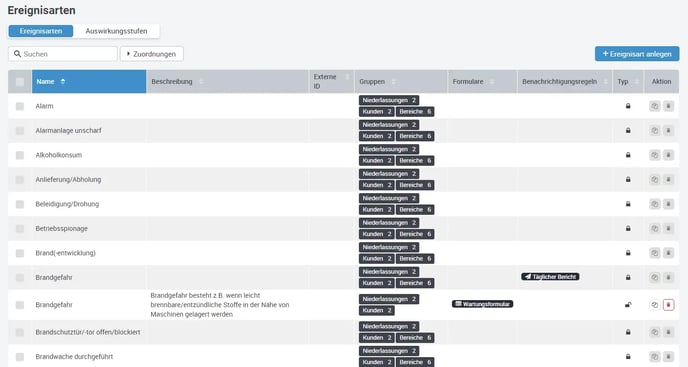This screenshot has height=367, width=688.
Task: Bereiche 6 badge in Betriebsspionage row
Action: pos(415,234)
